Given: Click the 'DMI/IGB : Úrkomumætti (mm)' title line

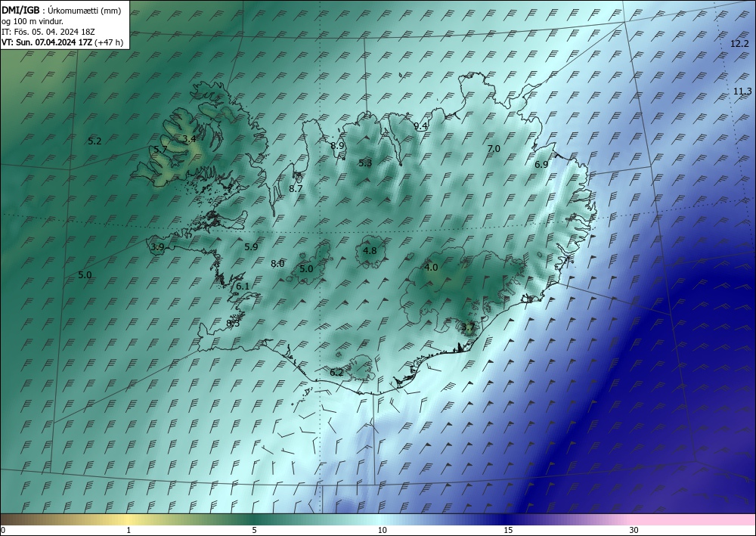Looking at the screenshot, I should pos(61,10).
